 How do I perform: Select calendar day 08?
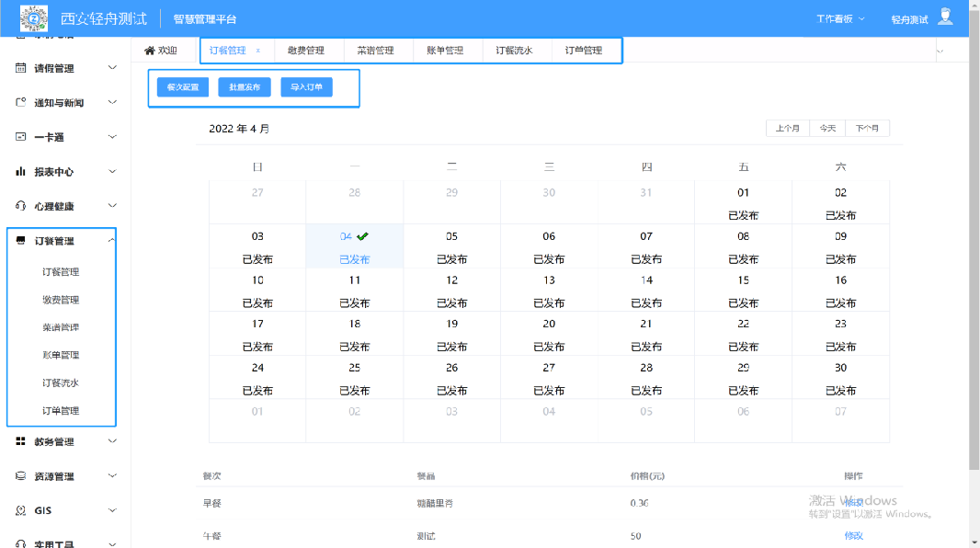[743, 246]
